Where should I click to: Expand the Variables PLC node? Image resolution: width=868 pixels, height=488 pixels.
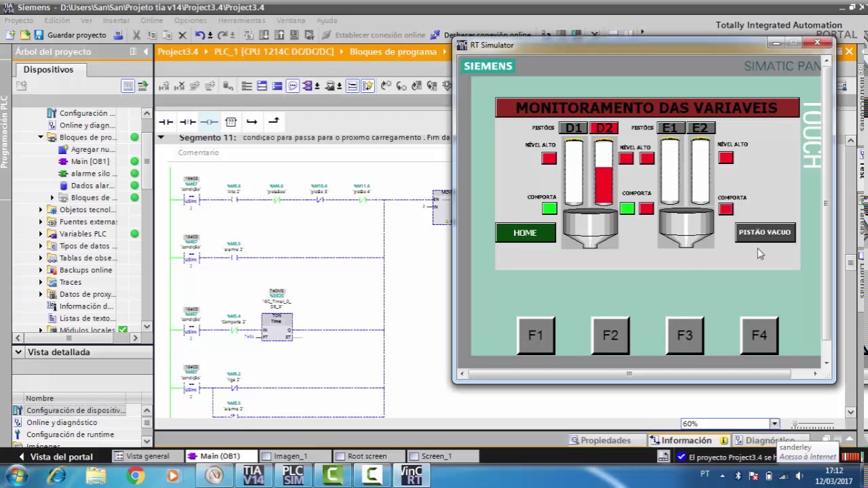coord(41,234)
